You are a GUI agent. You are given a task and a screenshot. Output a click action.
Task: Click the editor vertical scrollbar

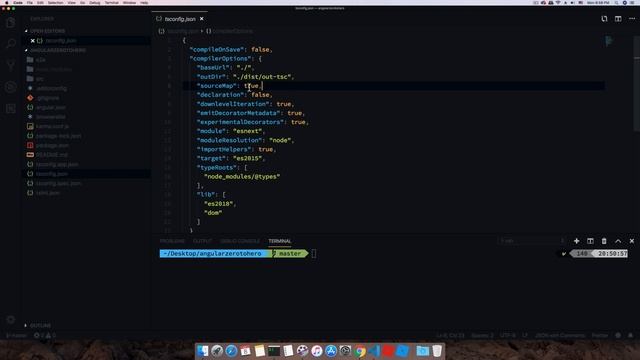click(x=637, y=83)
